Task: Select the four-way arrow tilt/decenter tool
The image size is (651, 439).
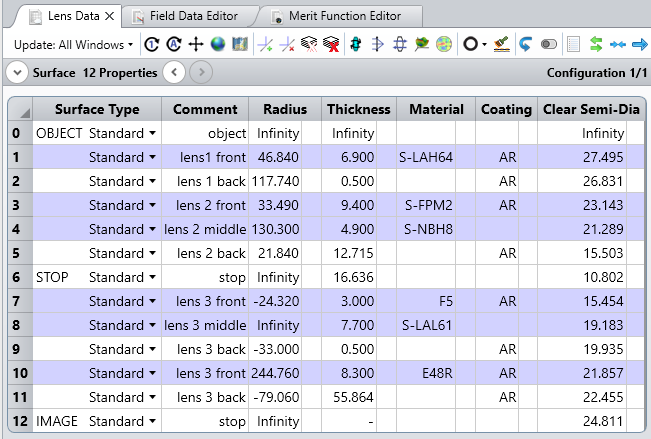Action: point(196,44)
